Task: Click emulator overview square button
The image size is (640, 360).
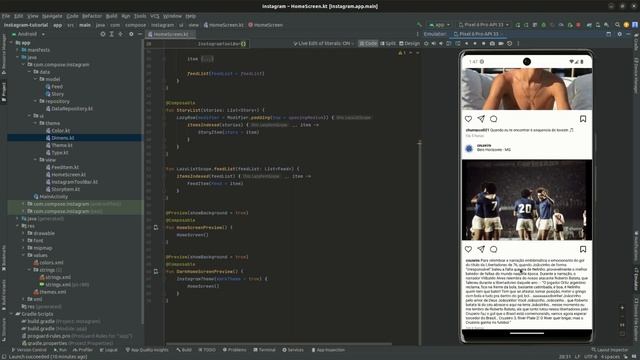Action: point(484,43)
